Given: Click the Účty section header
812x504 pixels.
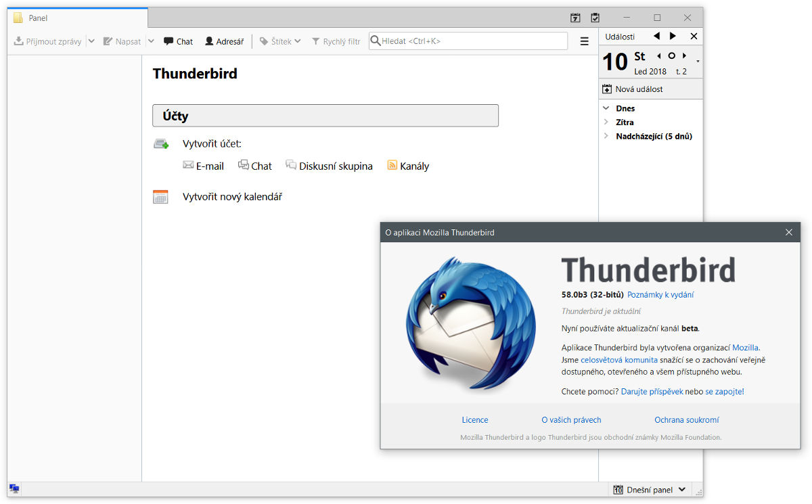Looking at the screenshot, I should point(325,116).
